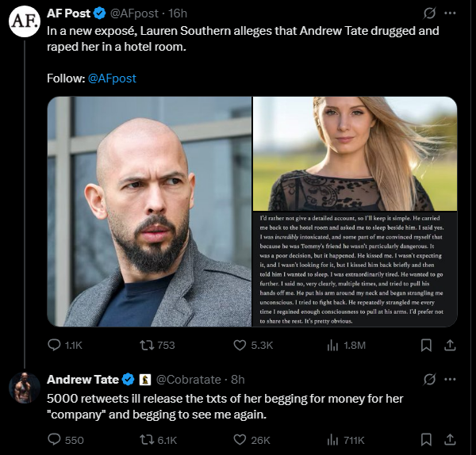Open the @Cobratate handle link
The image size is (476, 455).
[x=188, y=380]
